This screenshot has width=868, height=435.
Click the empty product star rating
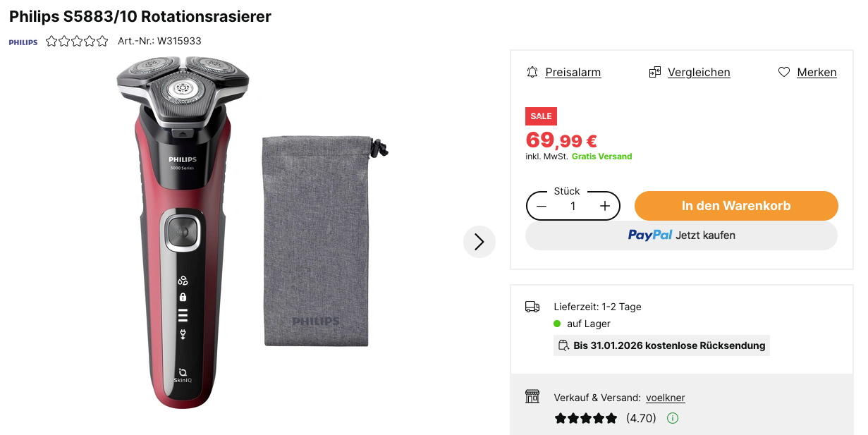(78, 41)
